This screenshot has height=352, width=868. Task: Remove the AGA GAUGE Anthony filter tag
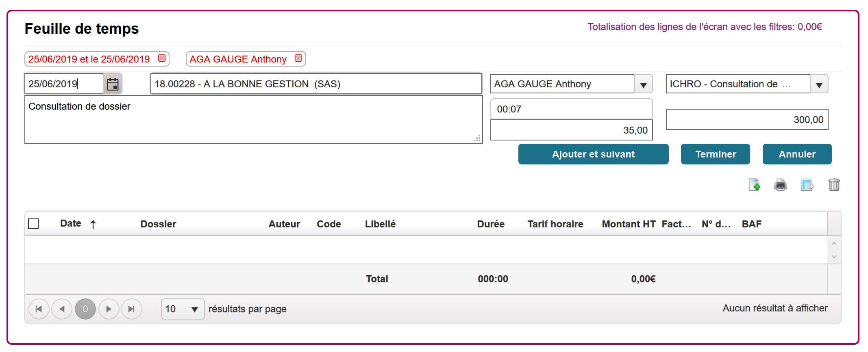coord(298,58)
